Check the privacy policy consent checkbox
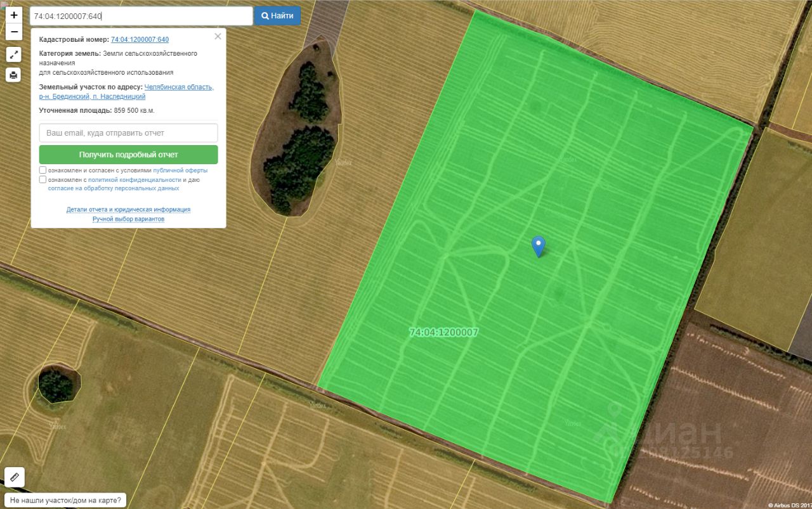The width and height of the screenshot is (812, 509). pyautogui.click(x=43, y=179)
